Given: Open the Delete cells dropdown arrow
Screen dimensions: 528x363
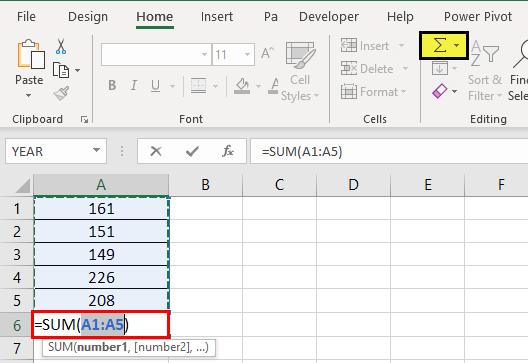Looking at the screenshot, I should [x=405, y=69].
